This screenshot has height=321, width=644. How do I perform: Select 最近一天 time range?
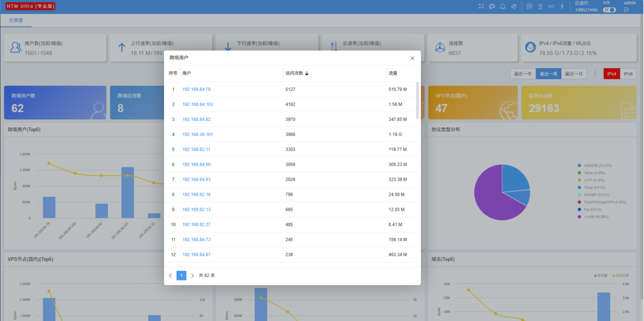click(x=523, y=74)
